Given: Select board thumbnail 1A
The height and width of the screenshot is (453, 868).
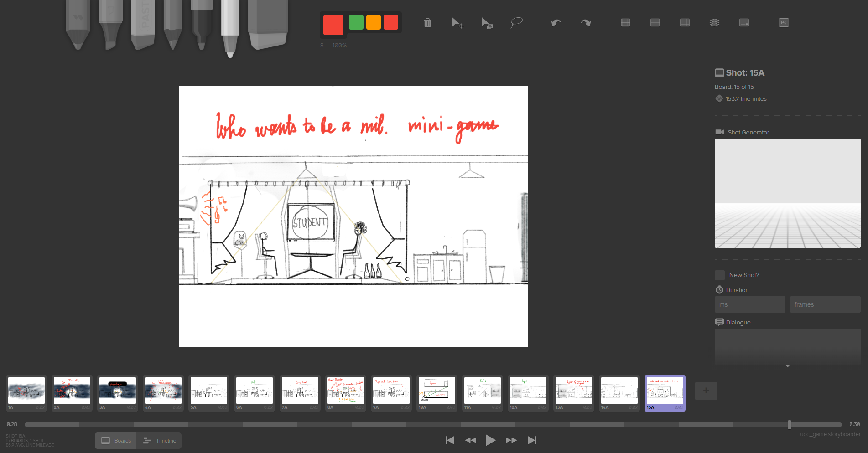Looking at the screenshot, I should (26, 393).
